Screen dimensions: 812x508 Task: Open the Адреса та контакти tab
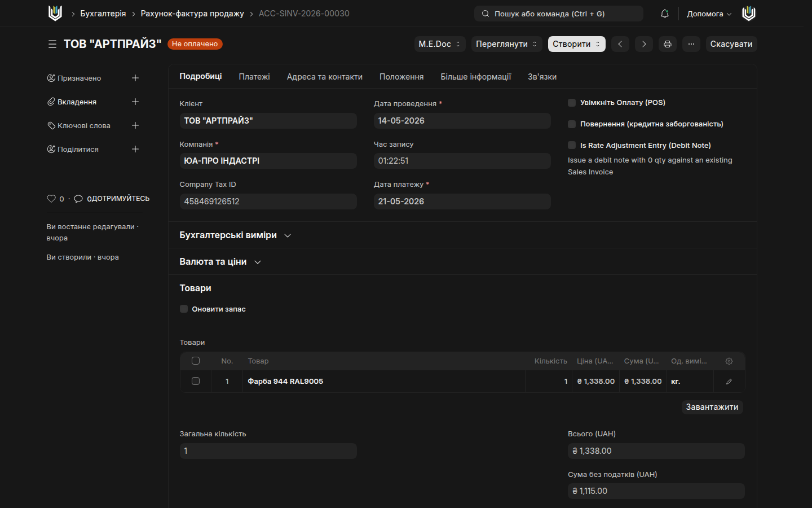click(325, 77)
